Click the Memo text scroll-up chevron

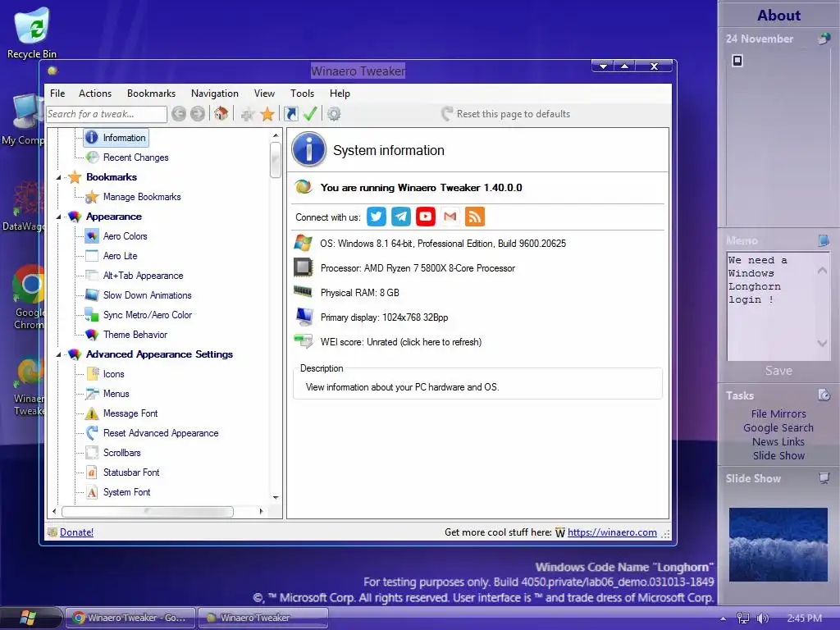[822, 271]
